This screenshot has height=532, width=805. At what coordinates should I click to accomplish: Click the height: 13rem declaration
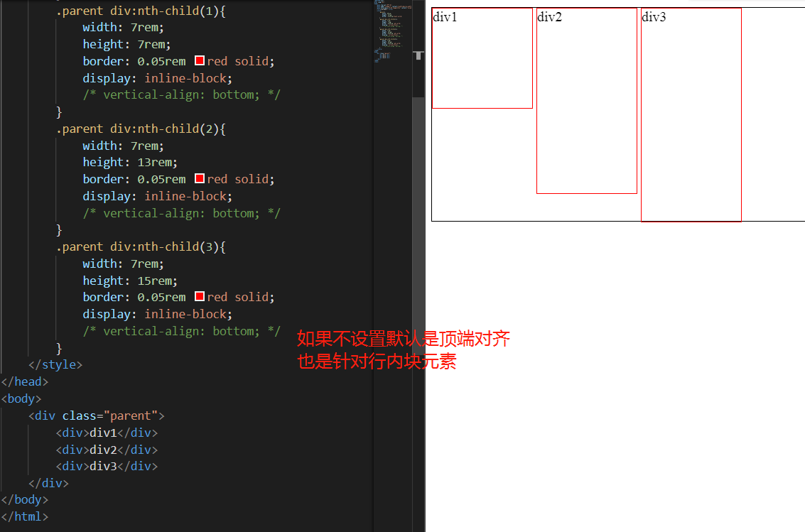pos(129,162)
